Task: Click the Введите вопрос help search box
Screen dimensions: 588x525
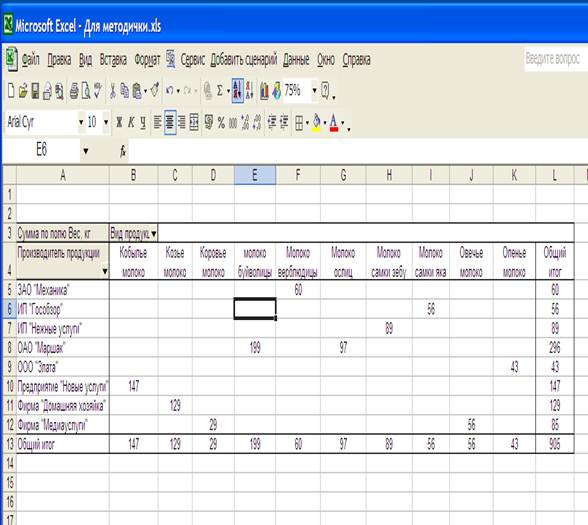Action: pos(556,59)
